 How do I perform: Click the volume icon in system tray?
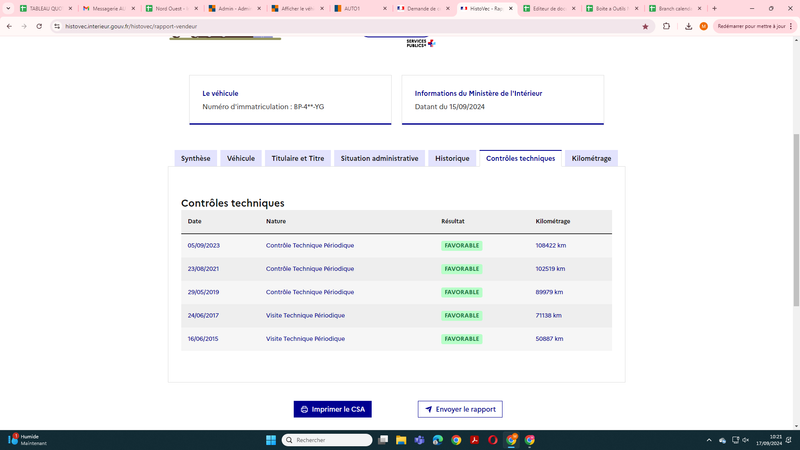coord(745,440)
